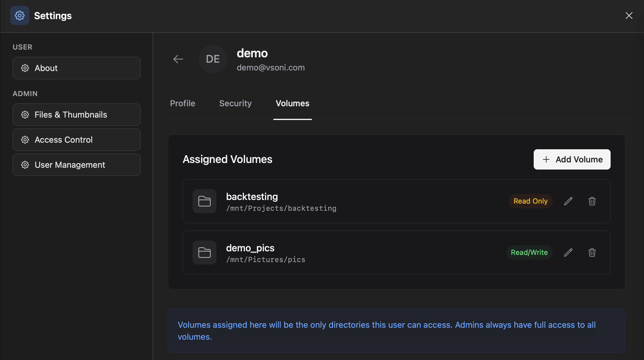The image size is (644, 360).
Task: Click the back arrow next to demo
Action: tap(178, 59)
